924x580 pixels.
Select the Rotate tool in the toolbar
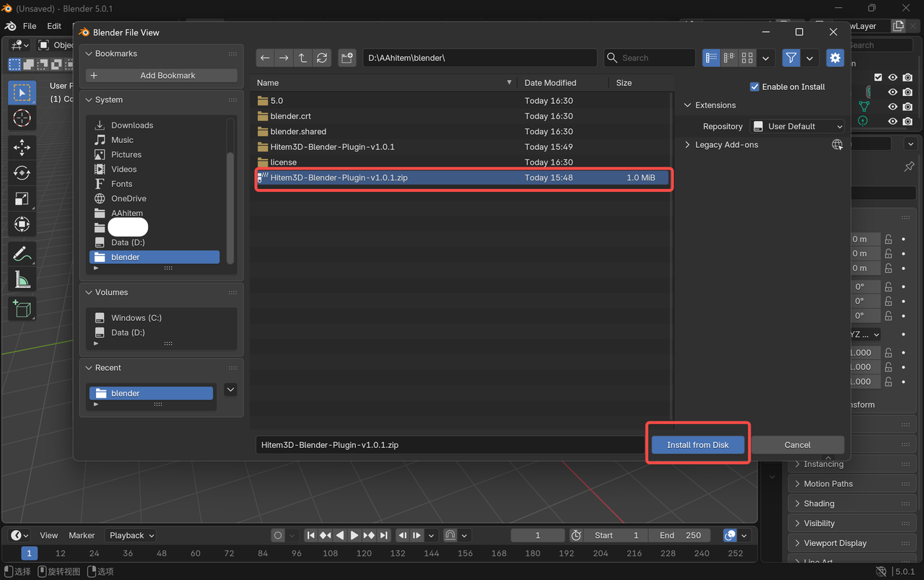[22, 173]
